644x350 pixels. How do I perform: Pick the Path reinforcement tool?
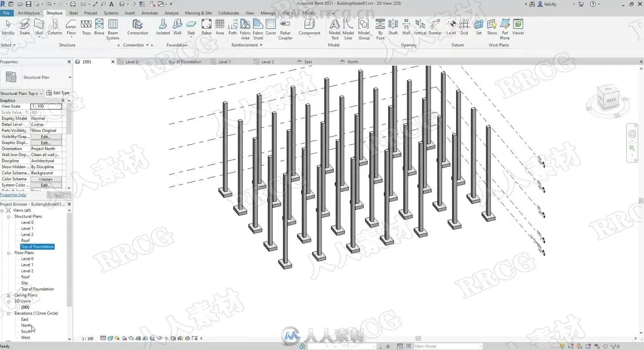point(232,27)
